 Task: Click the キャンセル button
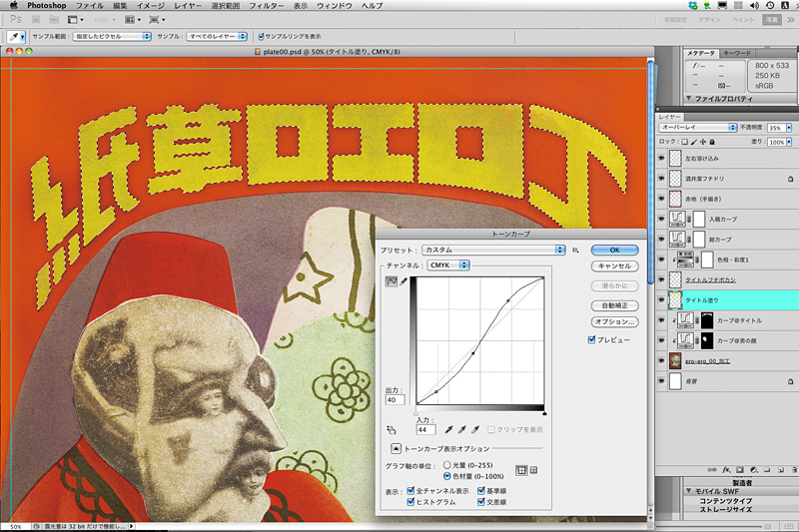(x=614, y=266)
